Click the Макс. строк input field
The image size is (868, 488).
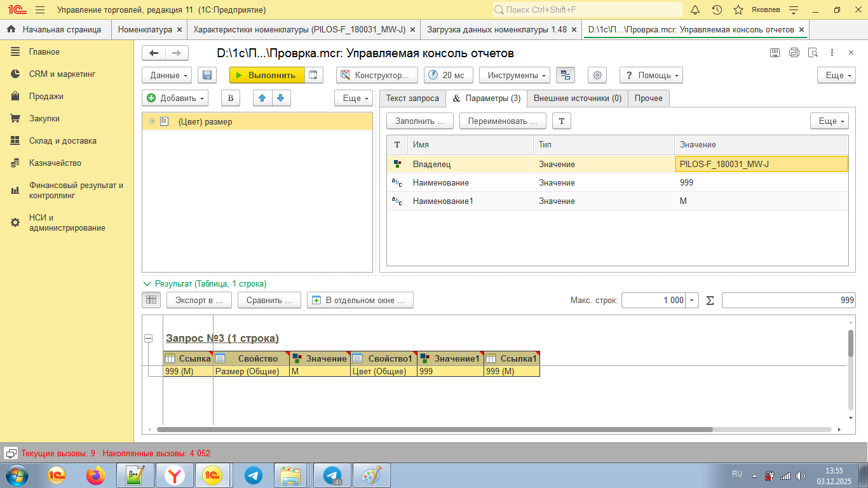tap(654, 300)
